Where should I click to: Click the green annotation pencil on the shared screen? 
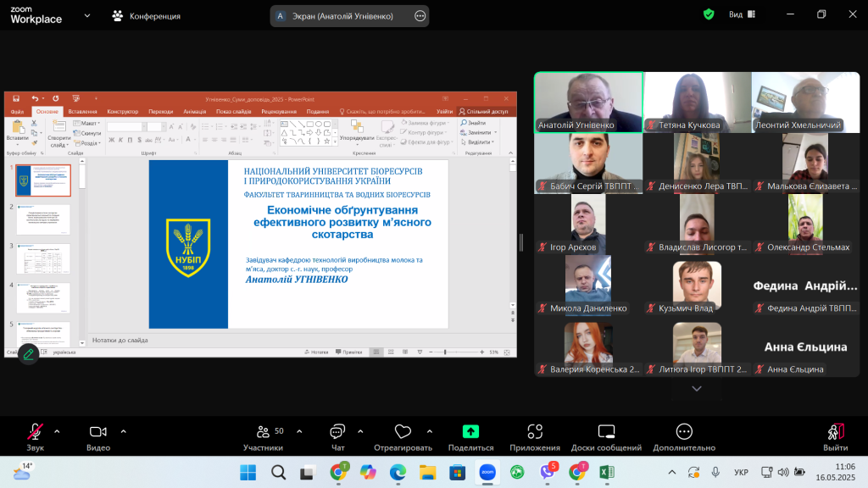point(29,354)
